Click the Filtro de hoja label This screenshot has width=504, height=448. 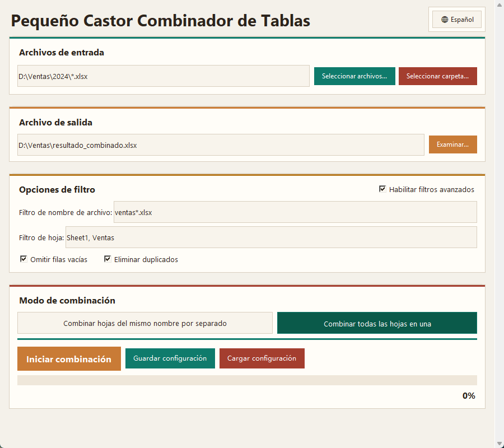coord(41,238)
